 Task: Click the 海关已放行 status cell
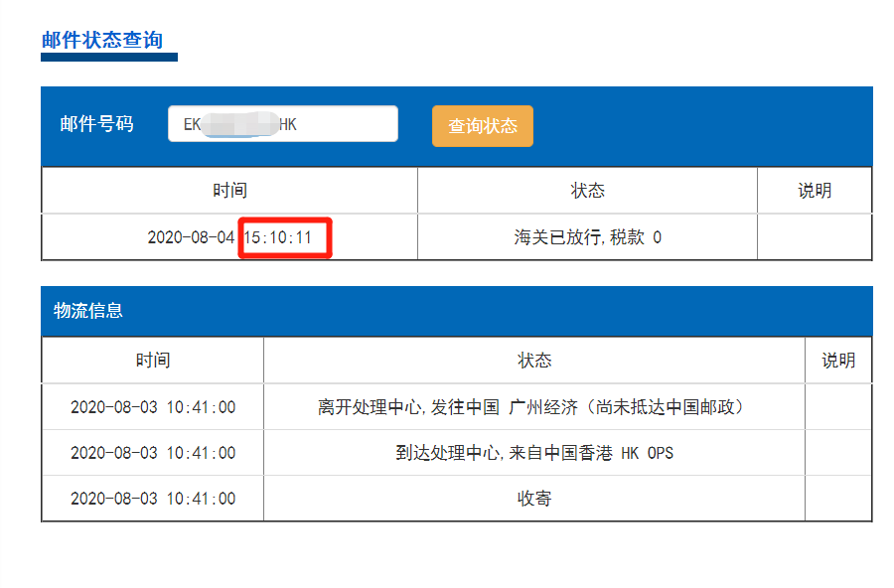(588, 237)
